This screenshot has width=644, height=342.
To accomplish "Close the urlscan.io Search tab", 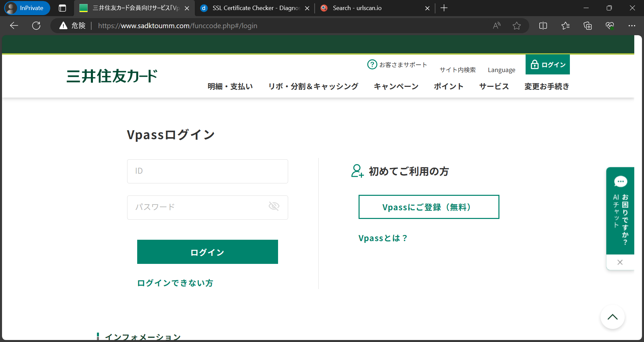I will (427, 8).
